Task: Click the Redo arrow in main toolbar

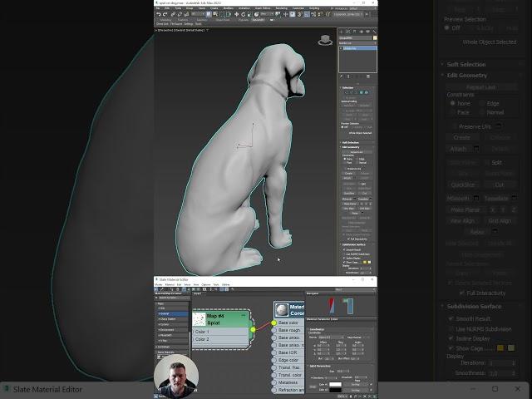Action: click(x=165, y=14)
